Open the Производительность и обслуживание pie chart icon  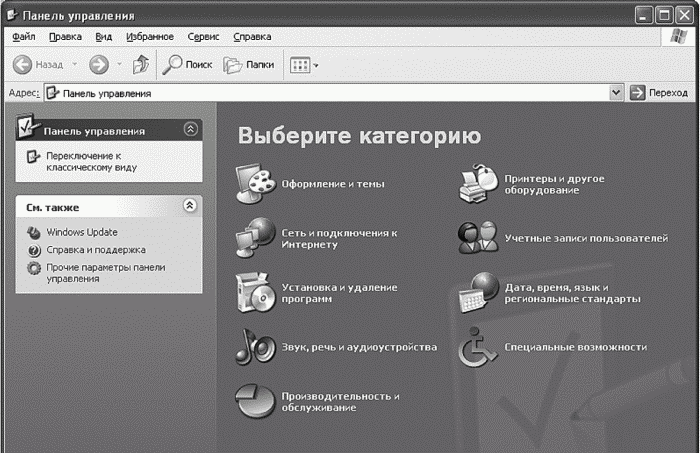255,401
